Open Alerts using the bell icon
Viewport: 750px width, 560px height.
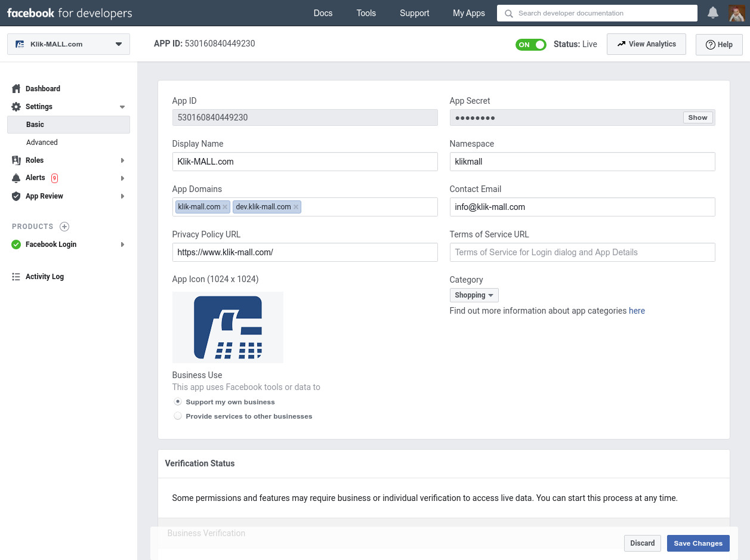click(x=17, y=178)
